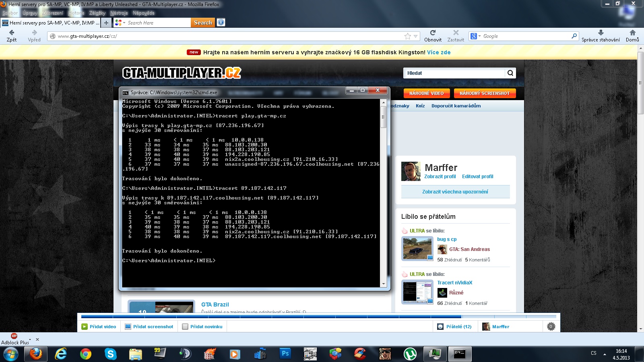This screenshot has height=362, width=644.
Task: Open the Adblock Plus dropdown arrow
Action: click(x=30, y=340)
